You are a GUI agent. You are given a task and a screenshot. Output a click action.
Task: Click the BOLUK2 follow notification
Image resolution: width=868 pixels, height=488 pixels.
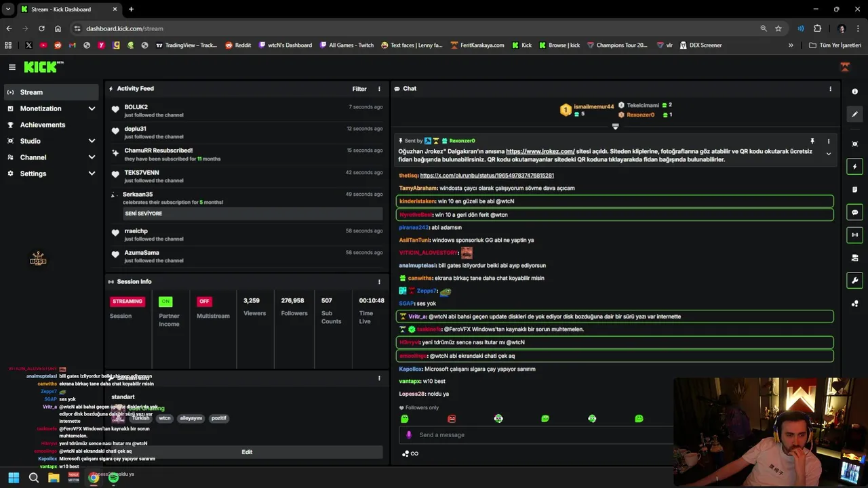click(247, 110)
